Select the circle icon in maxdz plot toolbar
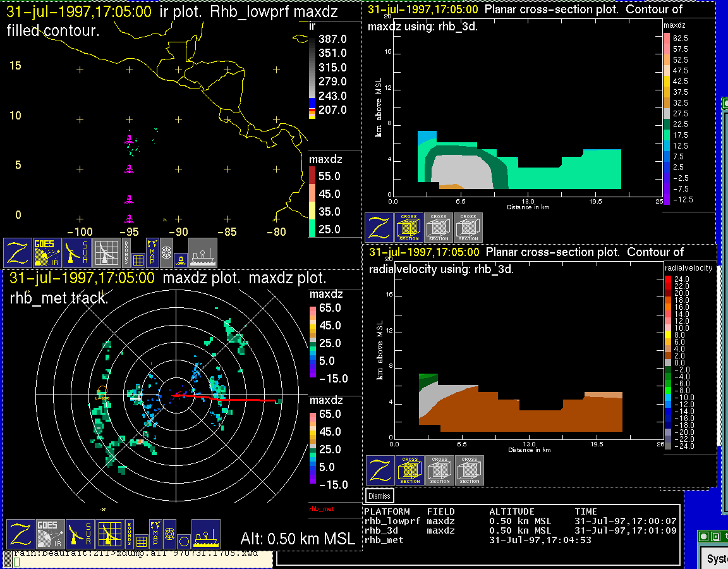728x569 pixels. tap(183, 541)
